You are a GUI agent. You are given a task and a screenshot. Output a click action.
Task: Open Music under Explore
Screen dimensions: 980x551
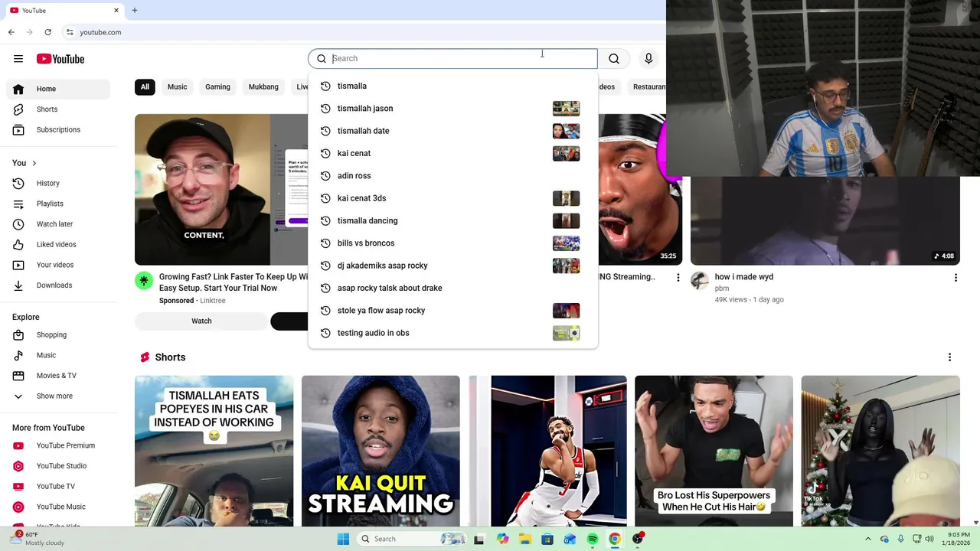click(x=58, y=355)
